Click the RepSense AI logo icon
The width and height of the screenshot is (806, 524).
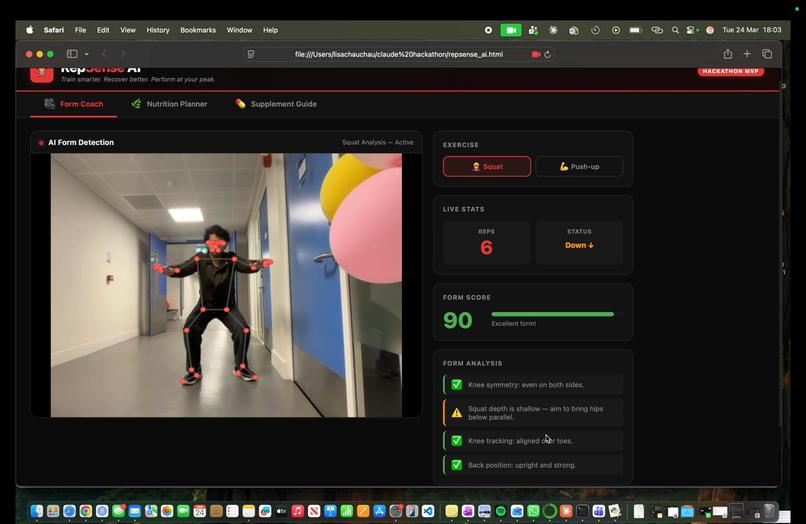(42, 74)
